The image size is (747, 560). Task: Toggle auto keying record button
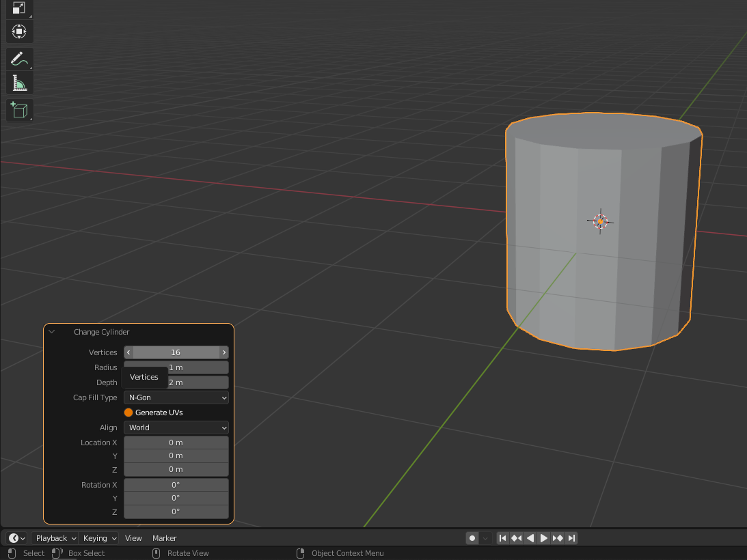(x=472, y=538)
